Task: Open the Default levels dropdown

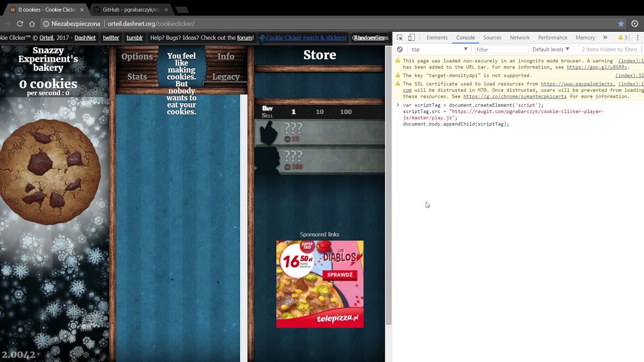Action: (x=551, y=49)
